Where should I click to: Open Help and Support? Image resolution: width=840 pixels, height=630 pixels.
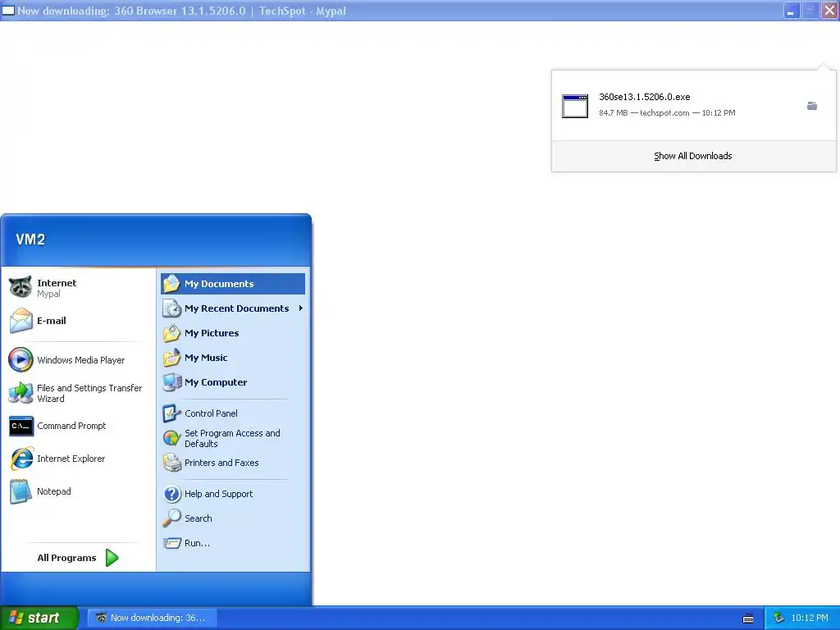(x=233, y=494)
